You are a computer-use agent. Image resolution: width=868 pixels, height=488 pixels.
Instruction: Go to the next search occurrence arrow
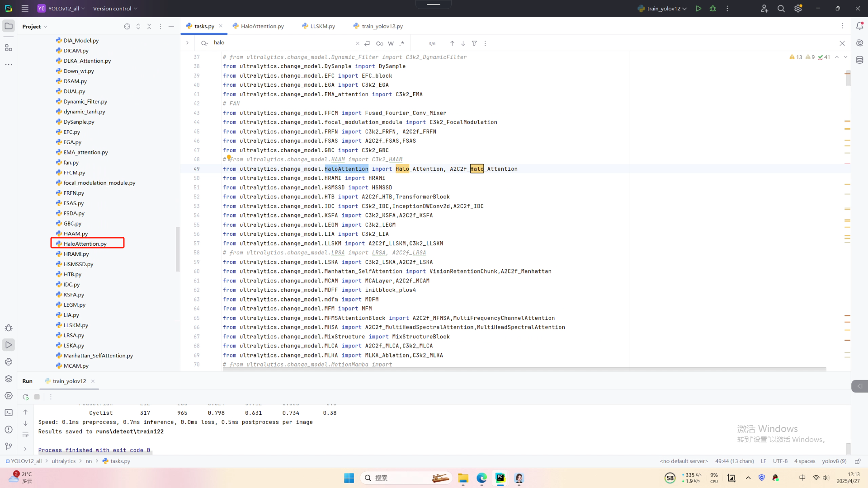coord(463,43)
